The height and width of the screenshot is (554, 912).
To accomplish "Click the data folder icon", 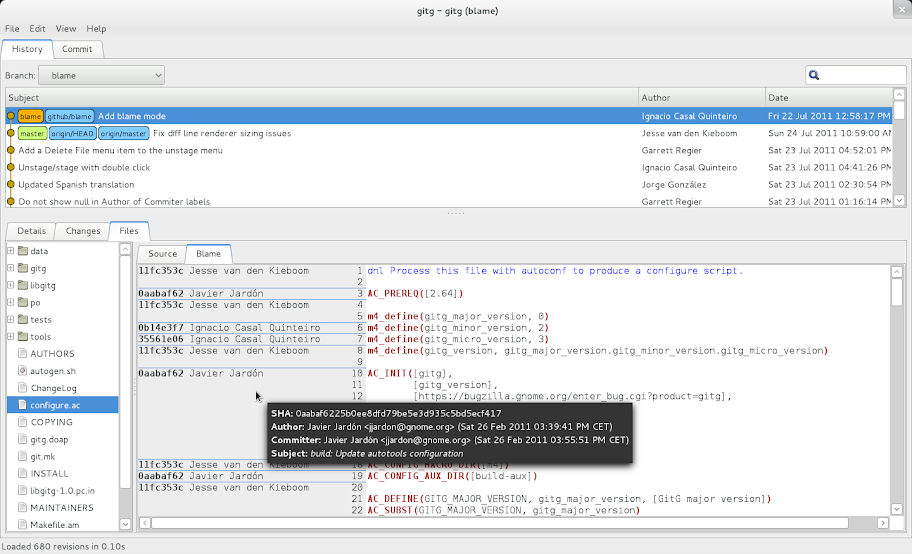I will pos(23,251).
